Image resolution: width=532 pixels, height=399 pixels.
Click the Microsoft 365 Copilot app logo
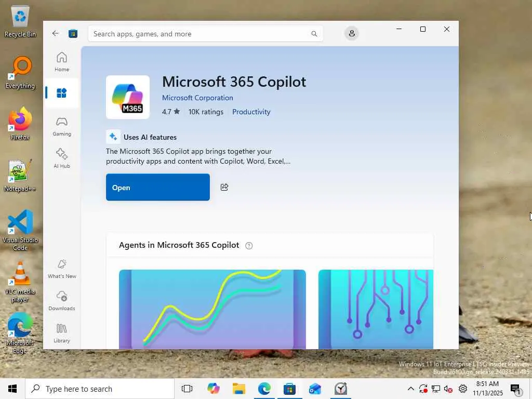[128, 97]
